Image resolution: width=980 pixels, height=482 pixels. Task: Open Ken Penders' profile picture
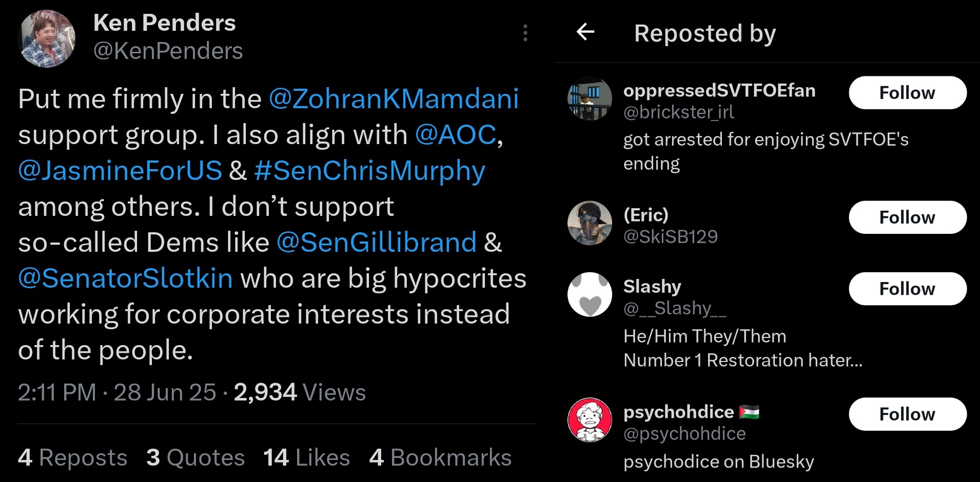47,38
